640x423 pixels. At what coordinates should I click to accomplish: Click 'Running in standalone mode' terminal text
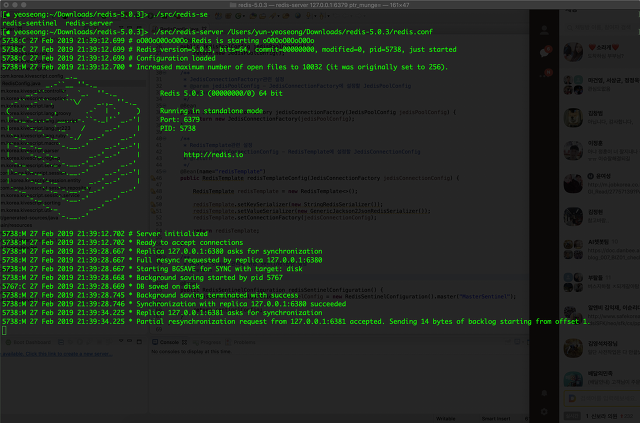[x=211, y=111]
